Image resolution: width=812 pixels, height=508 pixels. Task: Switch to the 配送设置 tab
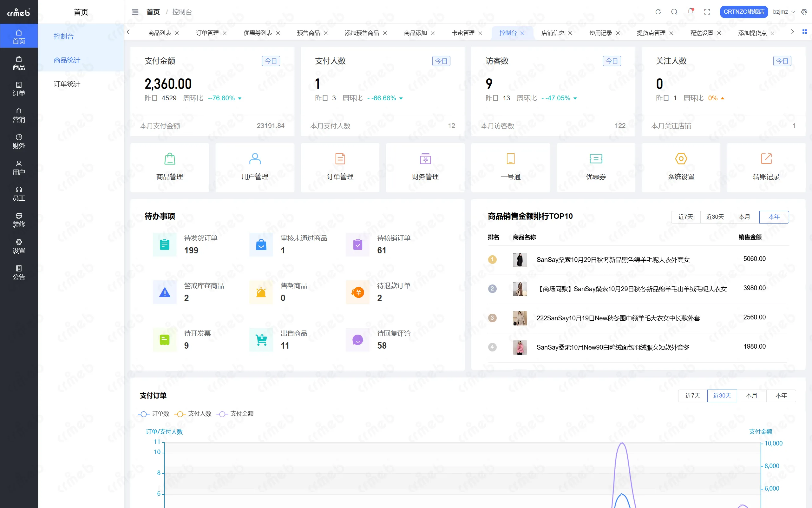point(702,33)
